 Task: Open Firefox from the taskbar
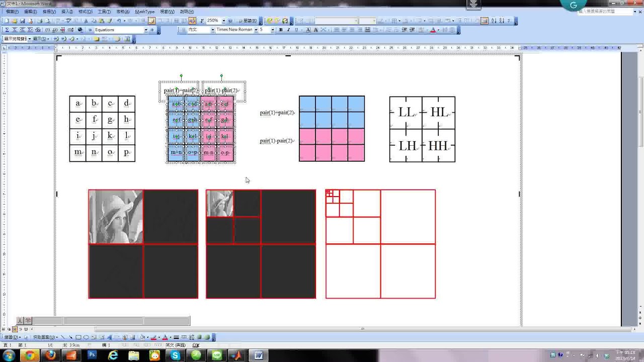pos(50,355)
